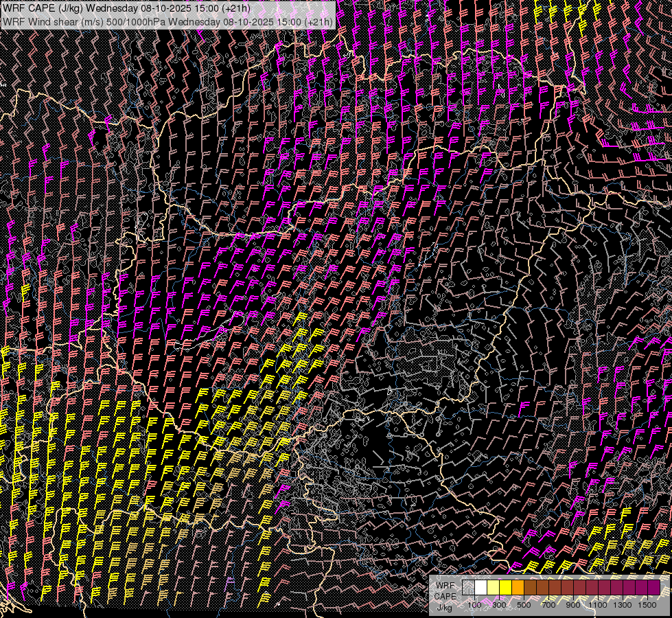Click the 500 legend scale label
Image resolution: width=672 pixels, height=618 pixels.
(x=524, y=605)
